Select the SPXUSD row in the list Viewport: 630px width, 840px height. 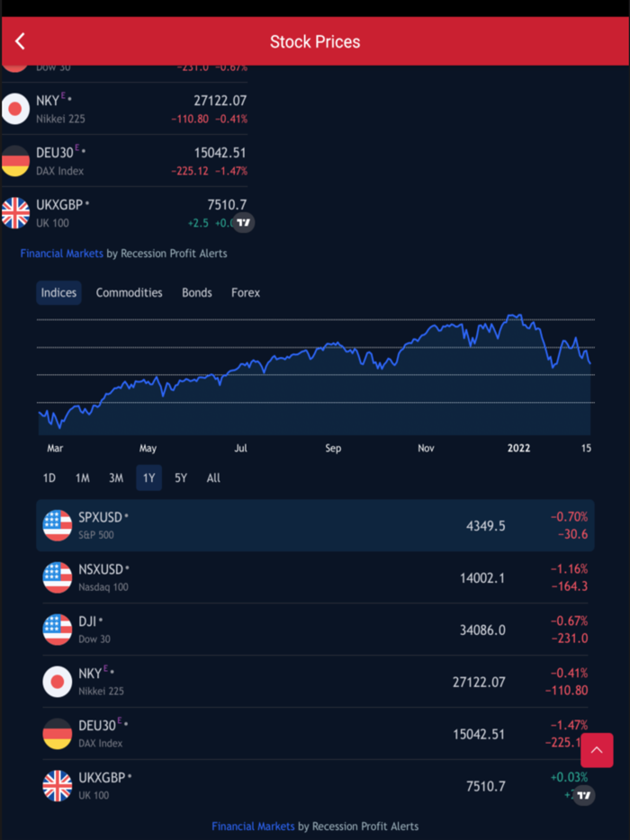(x=315, y=526)
